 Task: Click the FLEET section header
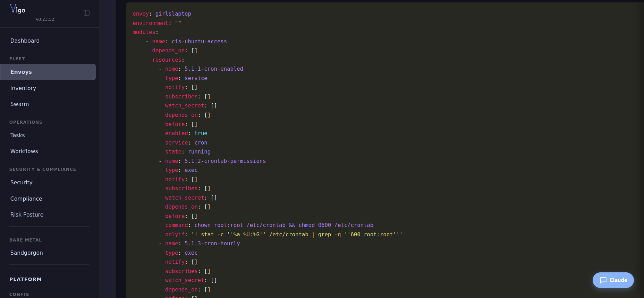[x=17, y=59]
